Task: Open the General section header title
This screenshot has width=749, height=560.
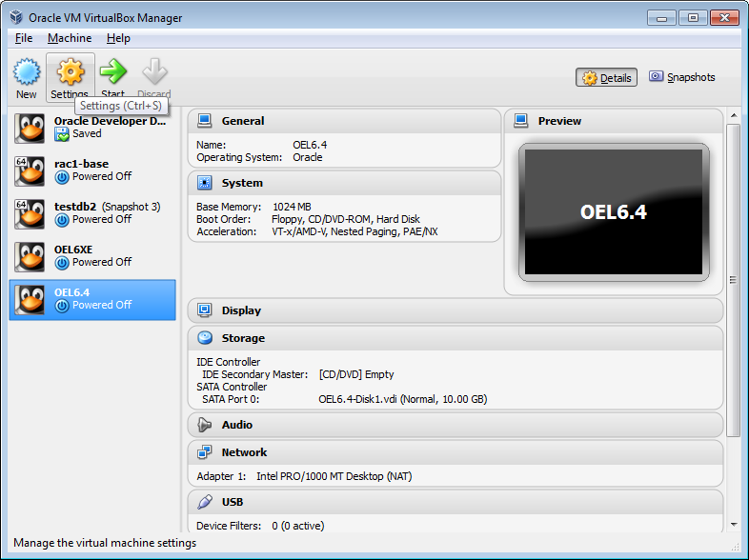Action: (x=243, y=121)
